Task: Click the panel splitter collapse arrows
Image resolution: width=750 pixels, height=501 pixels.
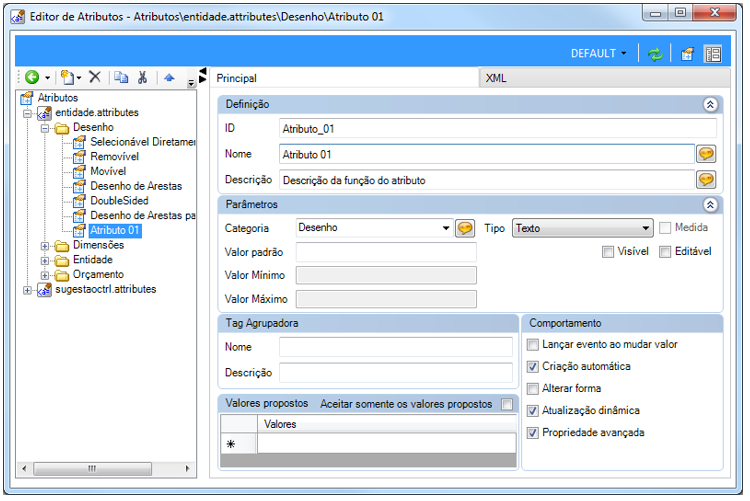Action: (x=203, y=75)
